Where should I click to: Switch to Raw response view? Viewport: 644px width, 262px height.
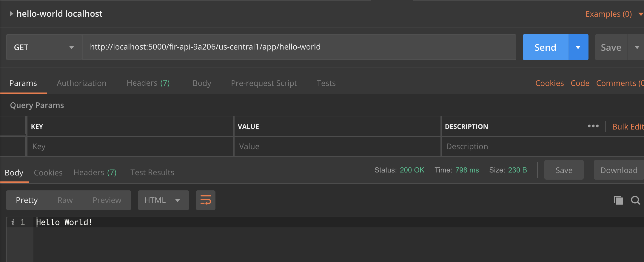click(x=65, y=200)
